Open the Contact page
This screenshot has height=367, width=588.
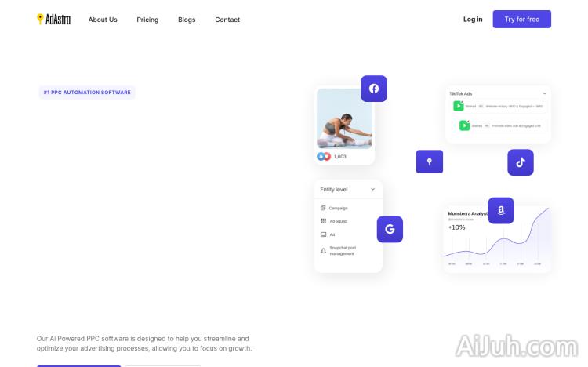[227, 20]
